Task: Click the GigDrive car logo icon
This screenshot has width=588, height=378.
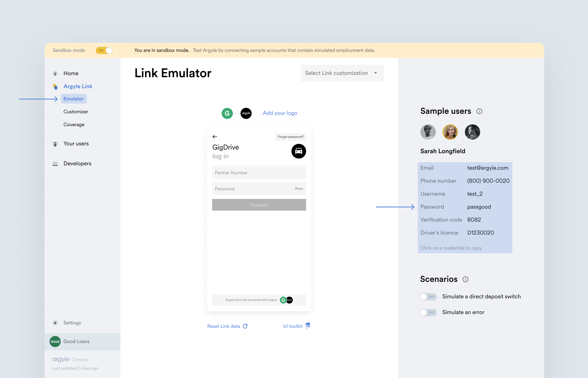Action: [299, 151]
